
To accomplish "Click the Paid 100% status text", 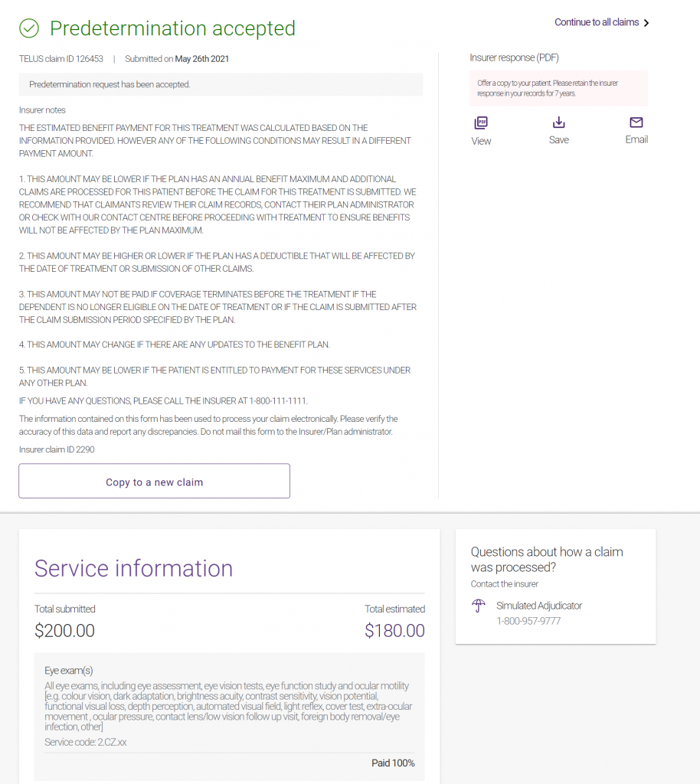I will (x=393, y=763).
